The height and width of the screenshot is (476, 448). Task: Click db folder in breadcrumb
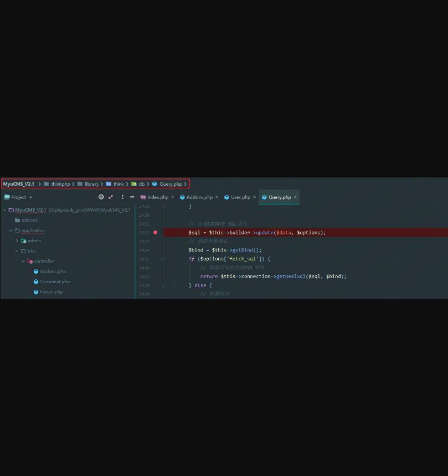[141, 184]
